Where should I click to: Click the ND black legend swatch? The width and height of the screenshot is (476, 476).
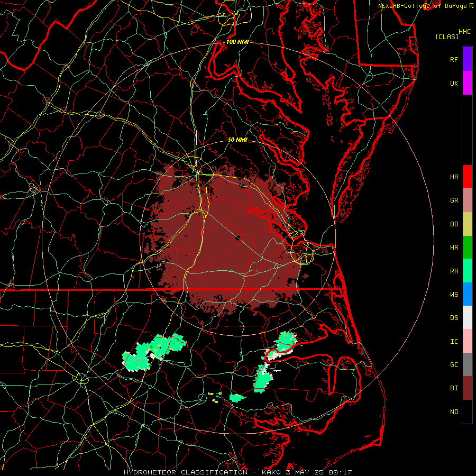(467, 411)
